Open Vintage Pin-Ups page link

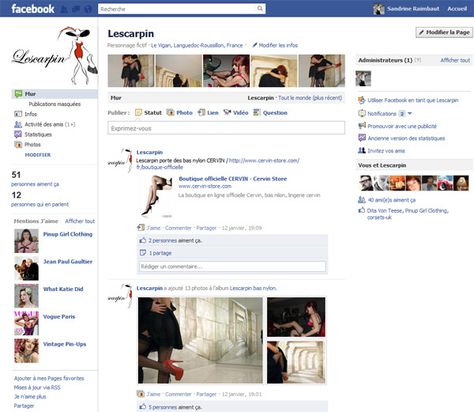64,344
